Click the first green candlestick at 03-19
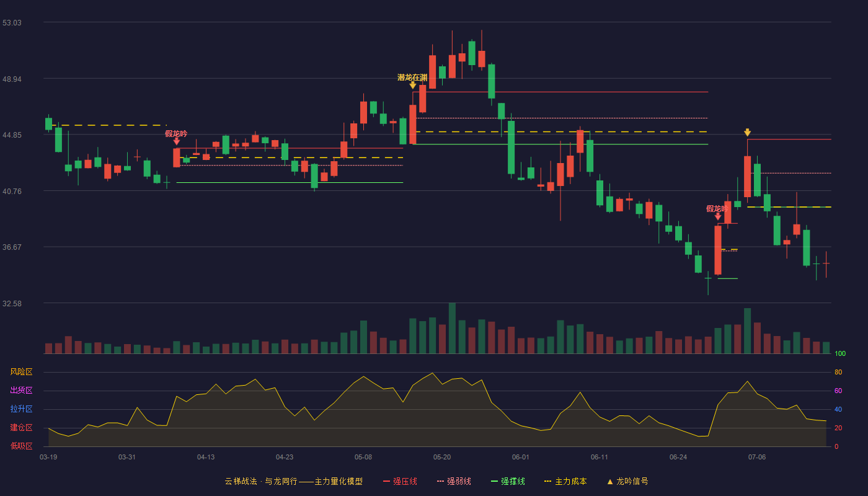This screenshot has height=496, width=868. (48, 124)
